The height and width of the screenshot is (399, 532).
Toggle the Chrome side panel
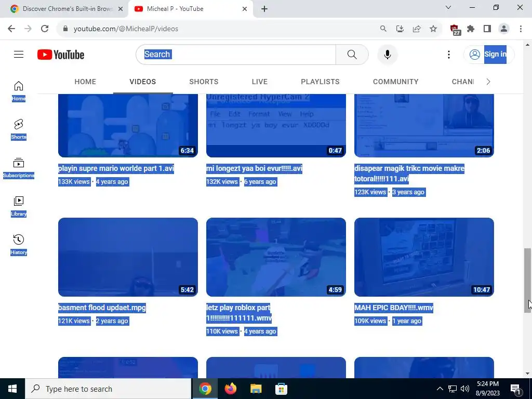pos(487,29)
